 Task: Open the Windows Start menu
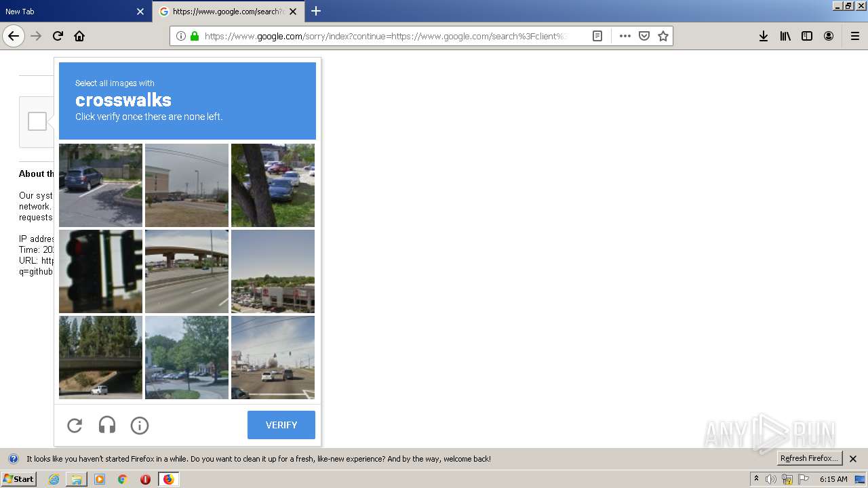tap(18, 479)
